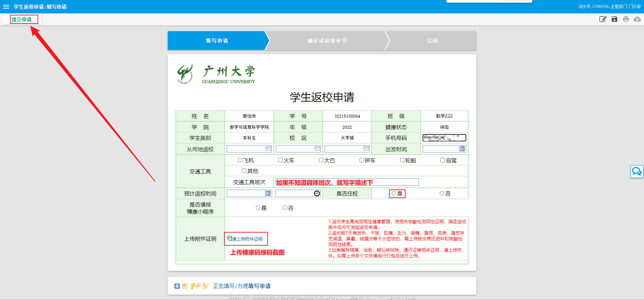Check the 火车 transport checkbox
The image size is (644, 300).
[x=280, y=160]
